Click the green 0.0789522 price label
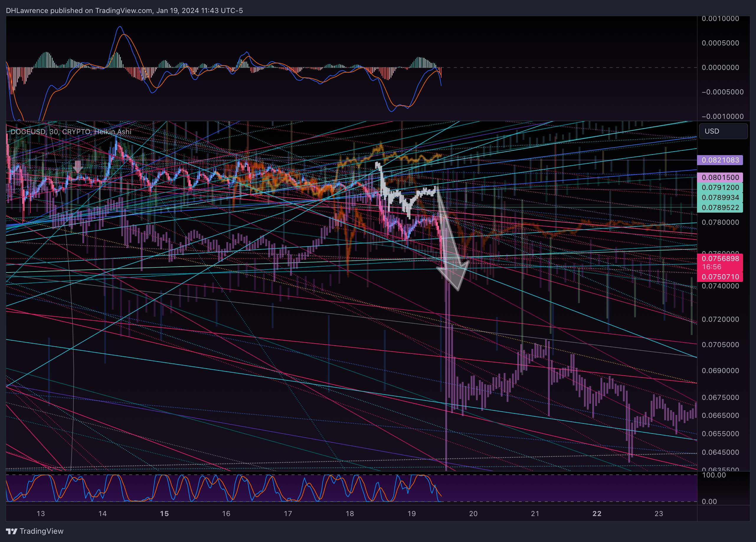This screenshot has width=756, height=542. 720,207
